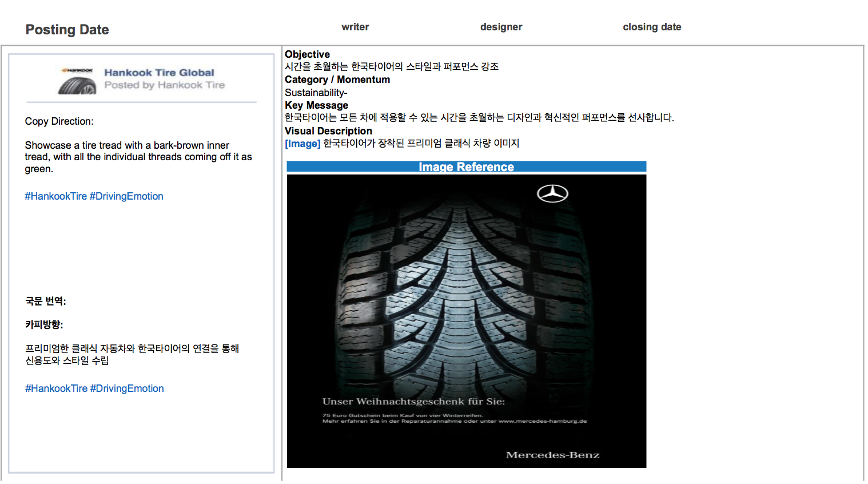The width and height of the screenshot is (868, 484).
Task: Click the writer column header
Action: pyautogui.click(x=355, y=27)
